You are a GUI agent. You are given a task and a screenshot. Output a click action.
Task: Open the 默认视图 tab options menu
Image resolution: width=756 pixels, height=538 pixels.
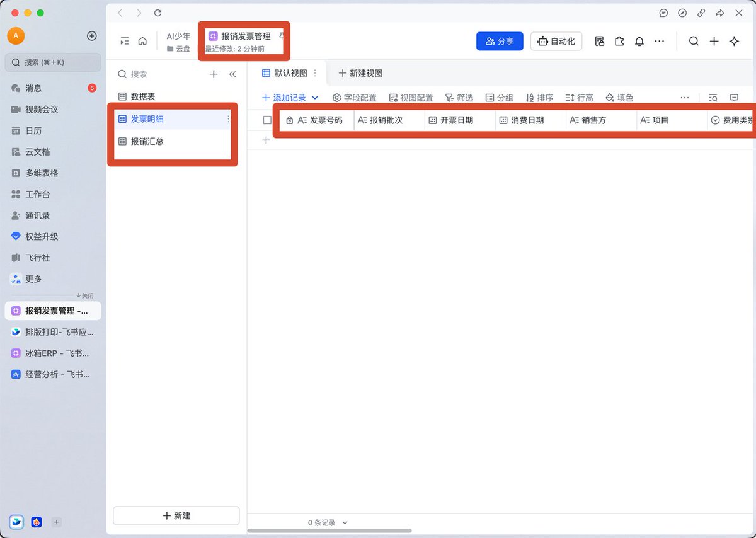[x=315, y=74]
